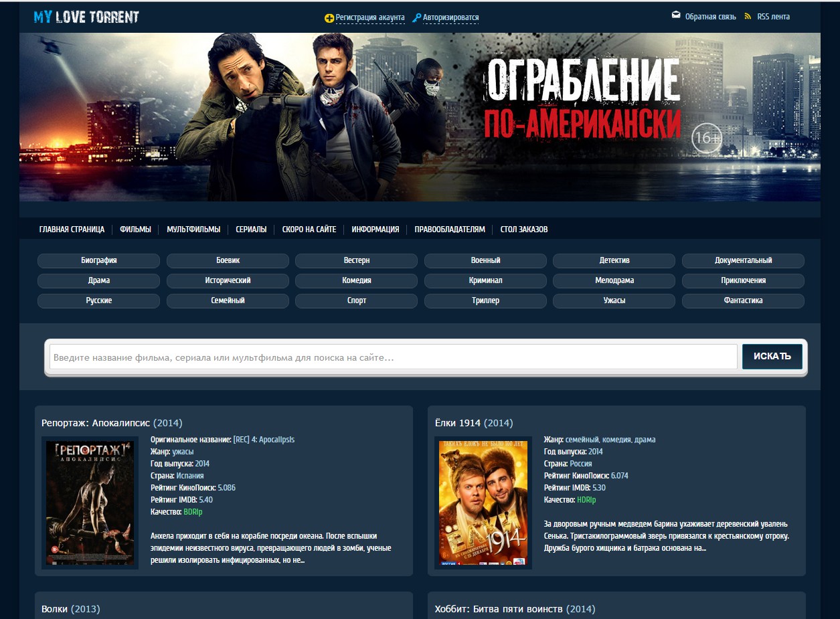840x619 pixels.
Task: Focus the movie search input field
Action: coord(393,357)
